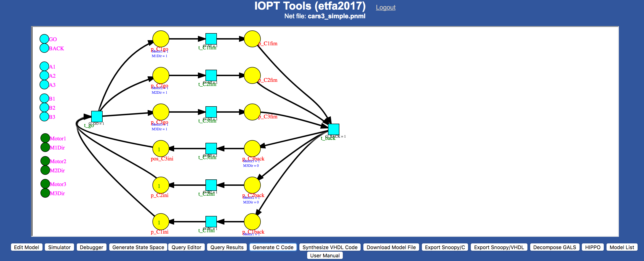The image size is (644, 261).
Task: Select the M3Dir output signal circle
Action: 45,193
